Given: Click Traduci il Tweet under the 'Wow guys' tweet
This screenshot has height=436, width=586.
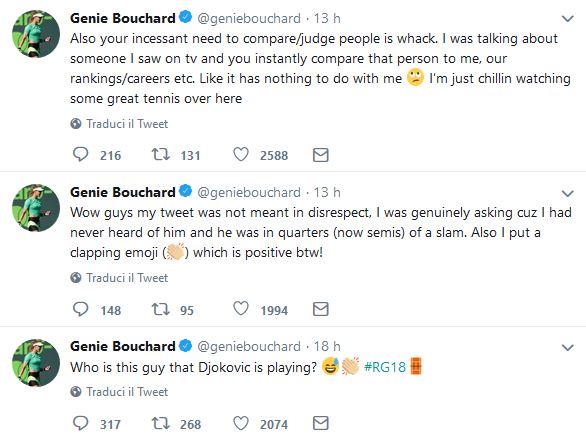Looking at the screenshot, I should [x=127, y=278].
